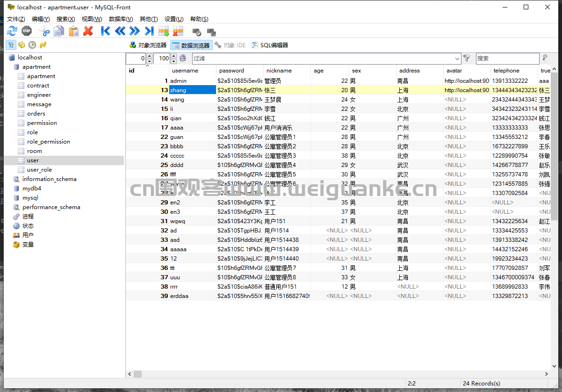Click the search icon beside 搜索 box
This screenshot has width=562, height=392.
[x=545, y=58]
